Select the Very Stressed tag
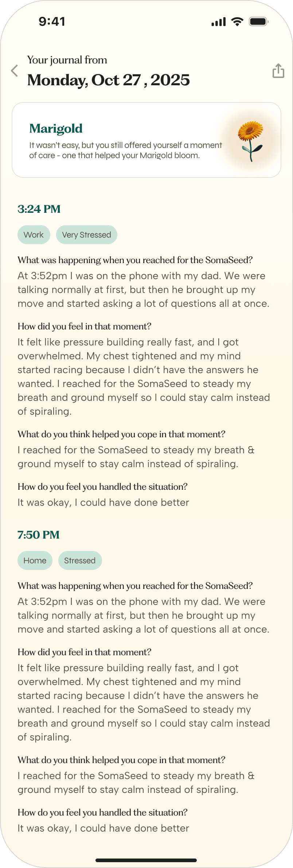Image resolution: width=293 pixels, height=868 pixels. point(86,235)
